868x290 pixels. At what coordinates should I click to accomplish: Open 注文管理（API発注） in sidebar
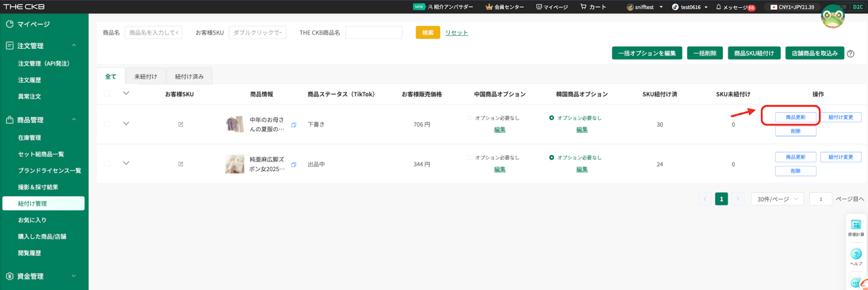(44, 64)
